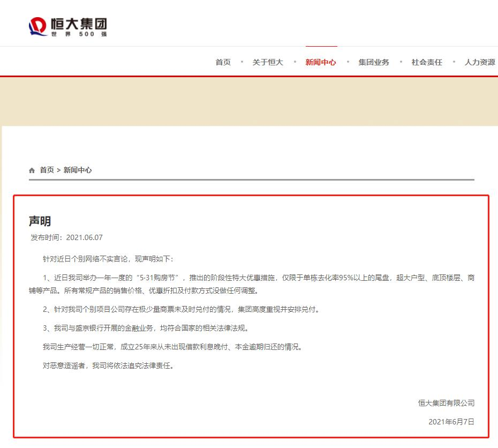Click the signature 恒大集团有限公司
498x448 pixels.
(446, 403)
